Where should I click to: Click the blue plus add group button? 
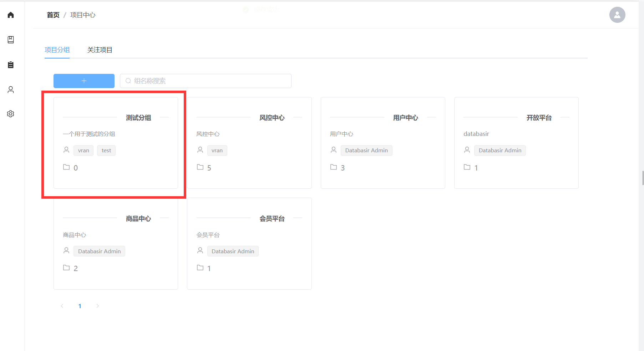pyautogui.click(x=84, y=81)
